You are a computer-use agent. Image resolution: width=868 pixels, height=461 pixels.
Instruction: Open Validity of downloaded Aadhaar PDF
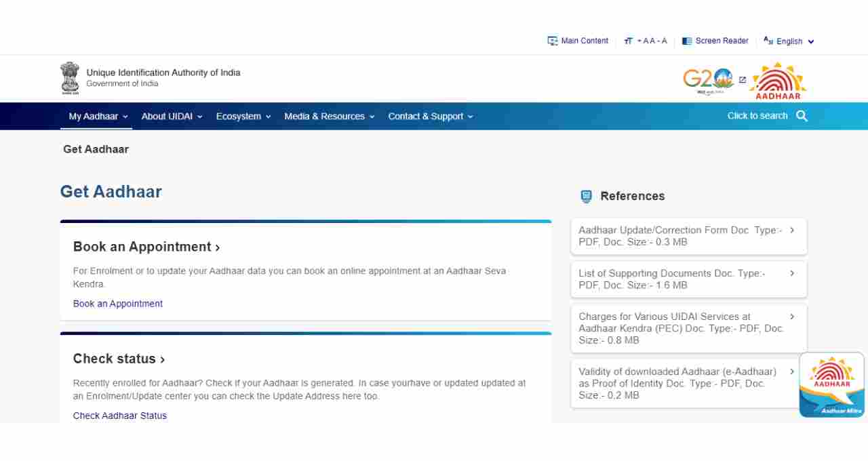click(x=689, y=384)
